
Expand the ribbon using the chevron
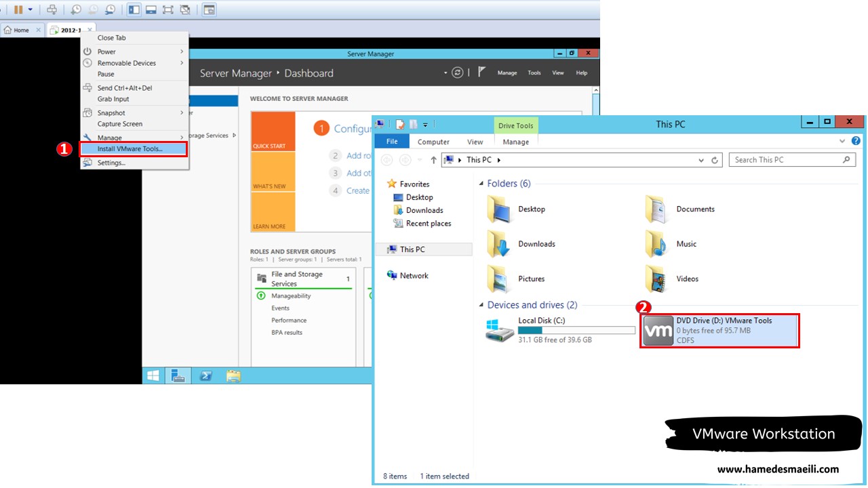pos(843,141)
